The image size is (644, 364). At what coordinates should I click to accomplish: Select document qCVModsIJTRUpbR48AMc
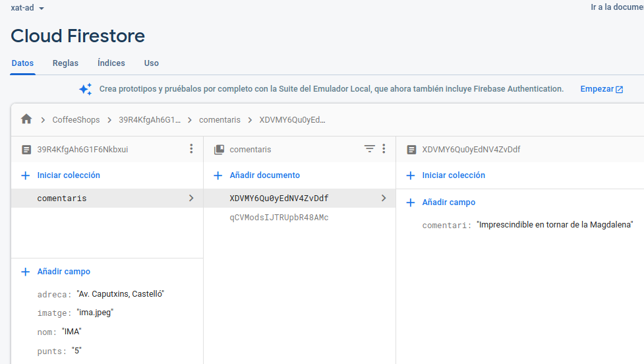point(279,218)
